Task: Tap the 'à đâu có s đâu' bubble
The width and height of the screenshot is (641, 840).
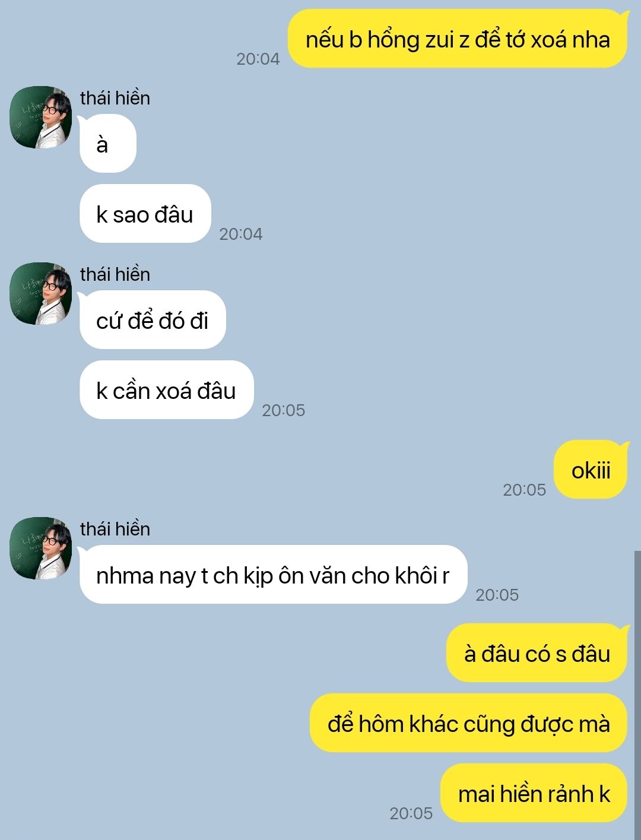Action: click(x=537, y=653)
